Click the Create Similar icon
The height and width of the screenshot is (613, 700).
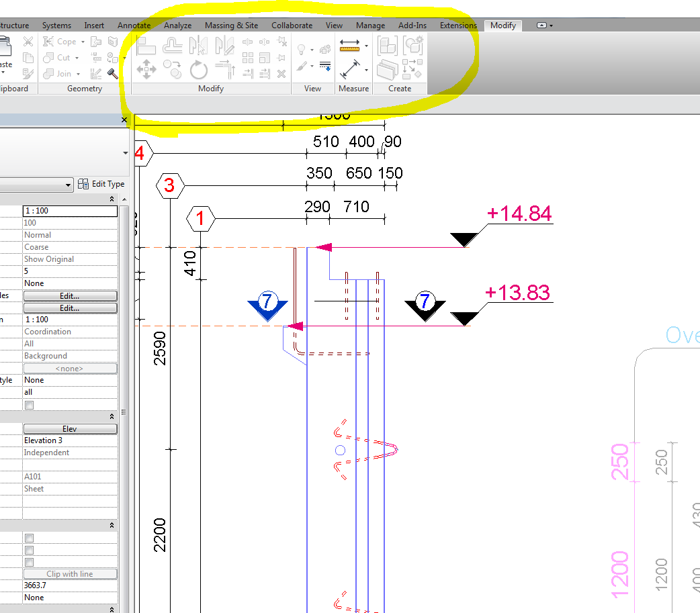pos(412,69)
